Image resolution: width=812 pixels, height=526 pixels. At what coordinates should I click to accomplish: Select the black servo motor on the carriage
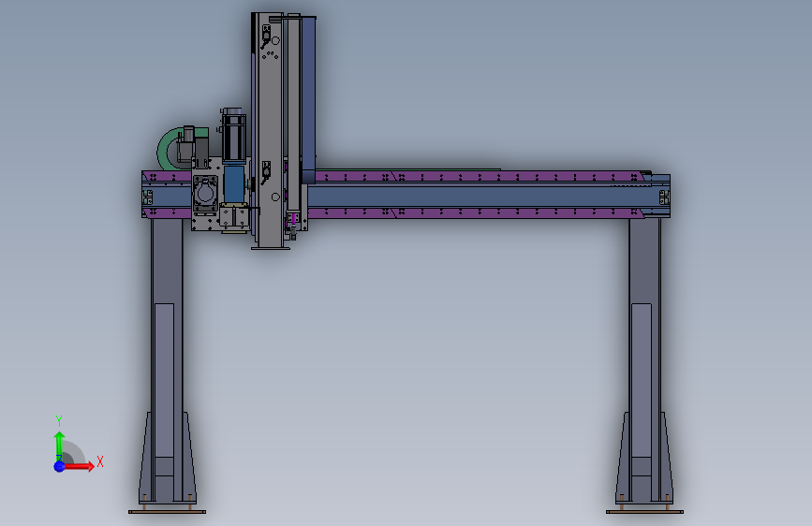pyautogui.click(x=233, y=136)
